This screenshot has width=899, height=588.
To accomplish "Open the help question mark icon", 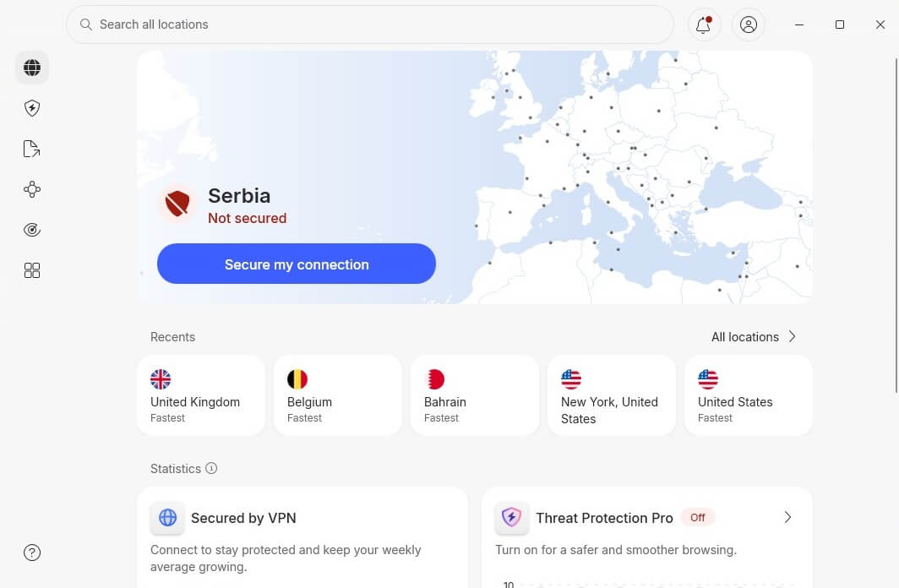I will (x=32, y=553).
